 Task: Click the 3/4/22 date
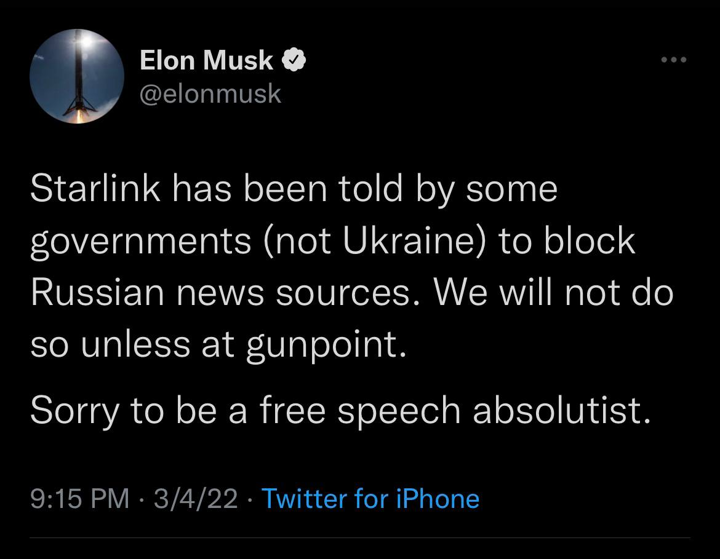[x=199, y=498]
